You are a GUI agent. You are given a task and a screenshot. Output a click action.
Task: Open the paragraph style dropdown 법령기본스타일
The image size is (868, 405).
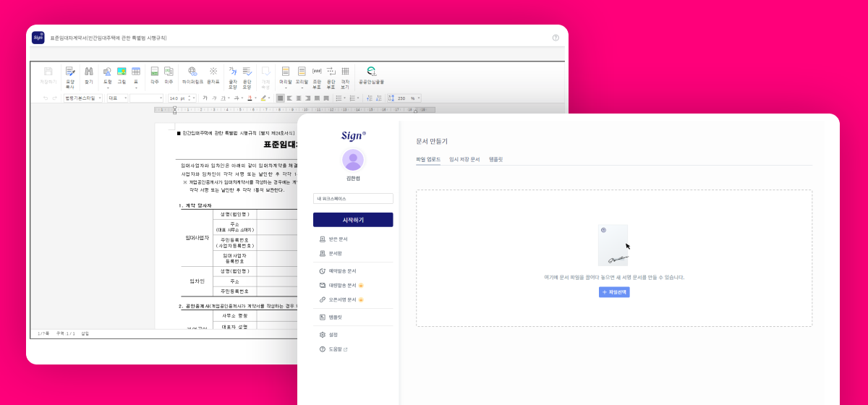pos(83,98)
